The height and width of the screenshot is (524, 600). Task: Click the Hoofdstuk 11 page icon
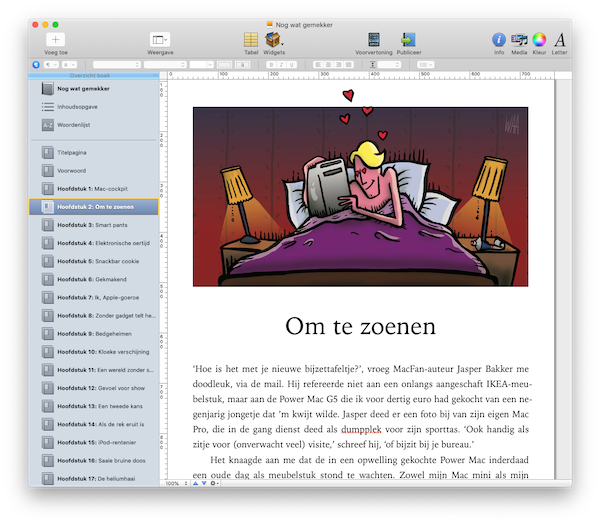[x=48, y=370]
